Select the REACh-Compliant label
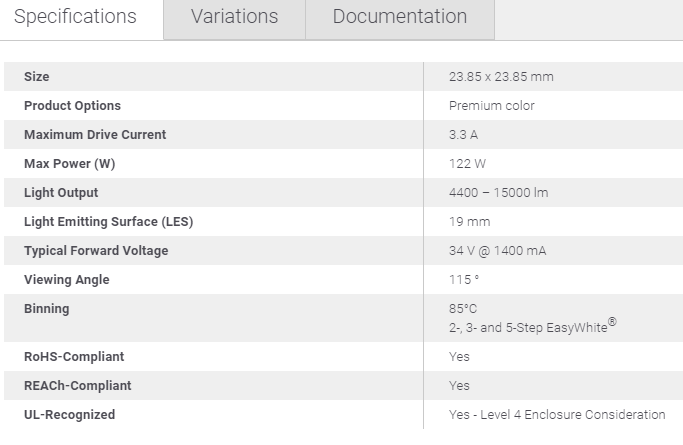Viewport: 683px width, 445px height. pyautogui.click(x=78, y=386)
